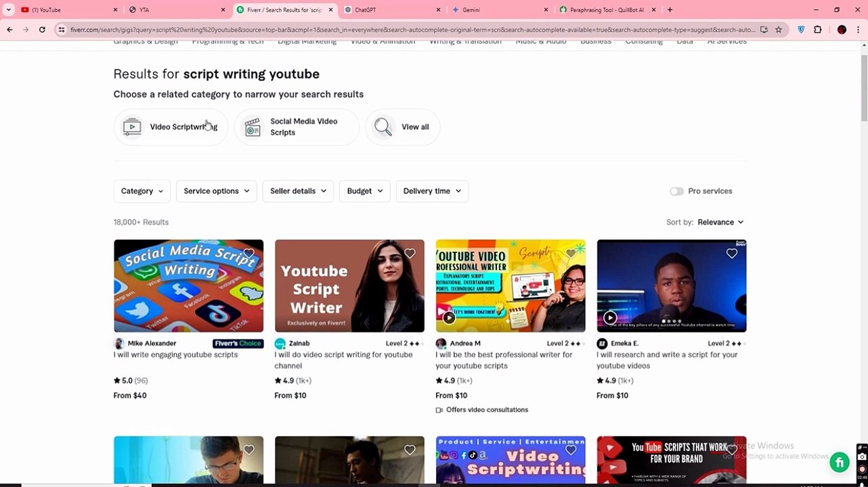Screen dimensions: 868x487
Task: Click 'Offers video consultations' text
Action: tap(487, 411)
